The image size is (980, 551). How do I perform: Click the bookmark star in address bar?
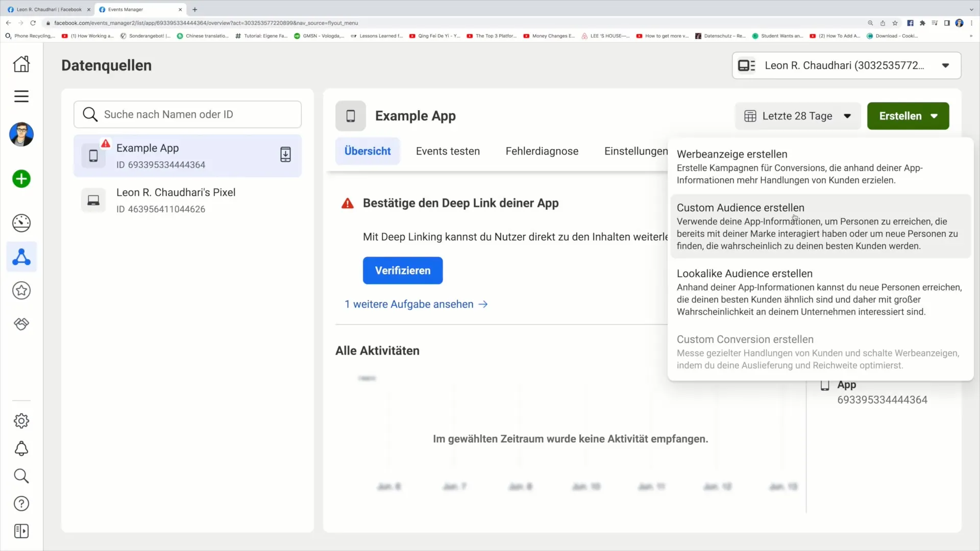point(895,23)
